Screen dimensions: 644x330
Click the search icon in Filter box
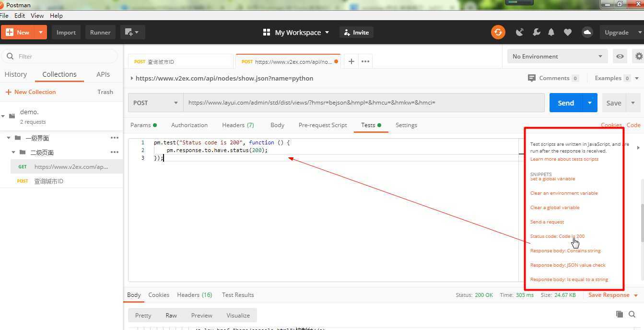pos(10,56)
